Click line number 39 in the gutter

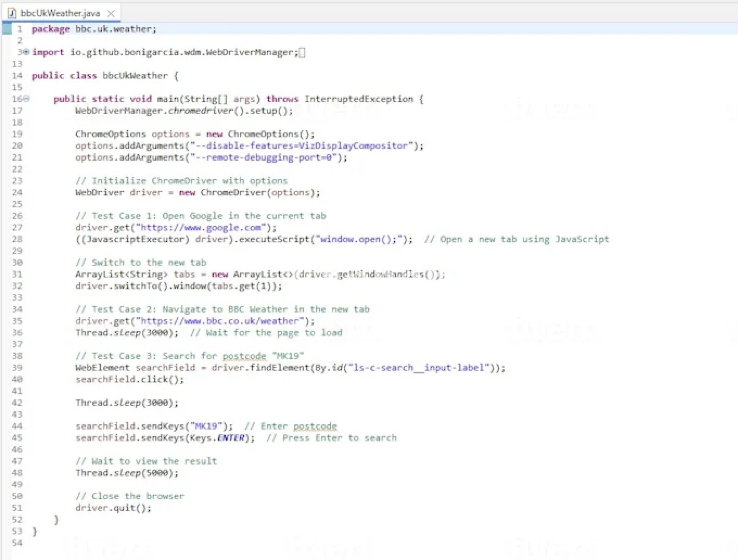tap(17, 368)
